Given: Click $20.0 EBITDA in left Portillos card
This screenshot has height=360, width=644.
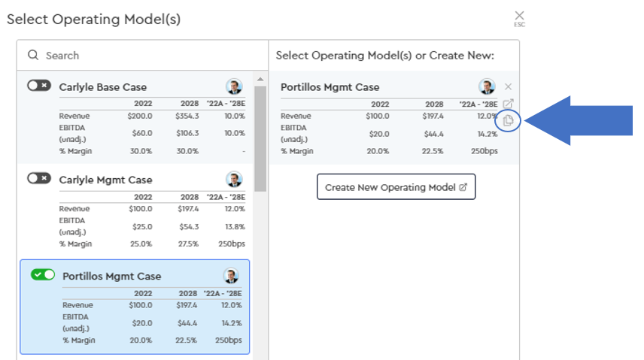Looking at the screenshot, I should point(142,323).
